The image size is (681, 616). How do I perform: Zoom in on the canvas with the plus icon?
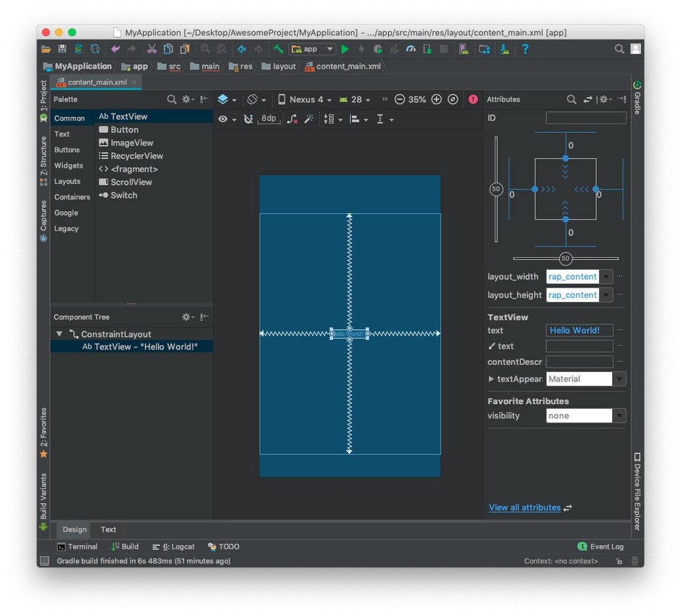(x=437, y=99)
